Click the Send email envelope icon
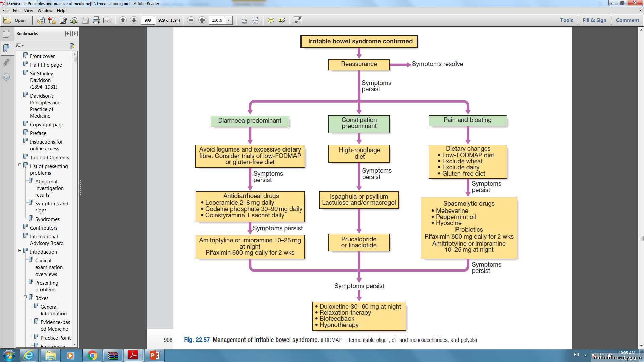The width and height of the screenshot is (644, 362). [107, 20]
